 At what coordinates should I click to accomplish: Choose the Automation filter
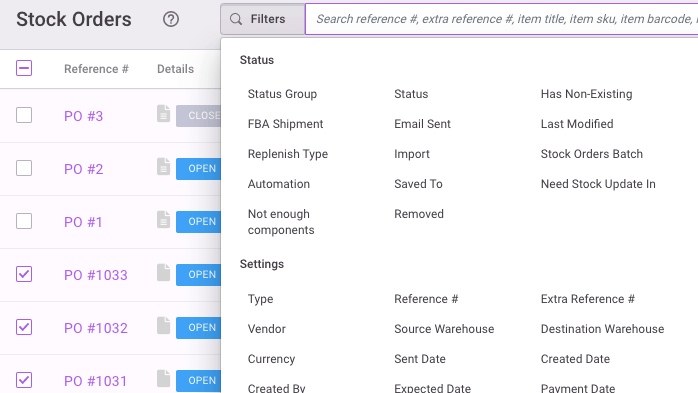279,184
